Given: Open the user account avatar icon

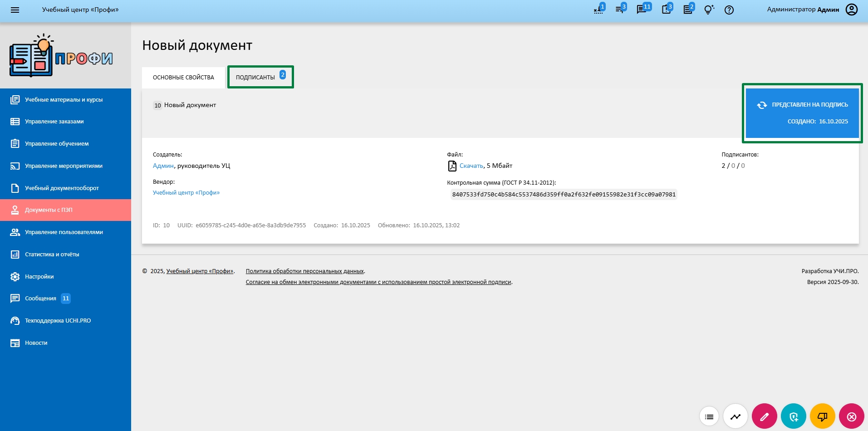Looking at the screenshot, I should point(851,10).
